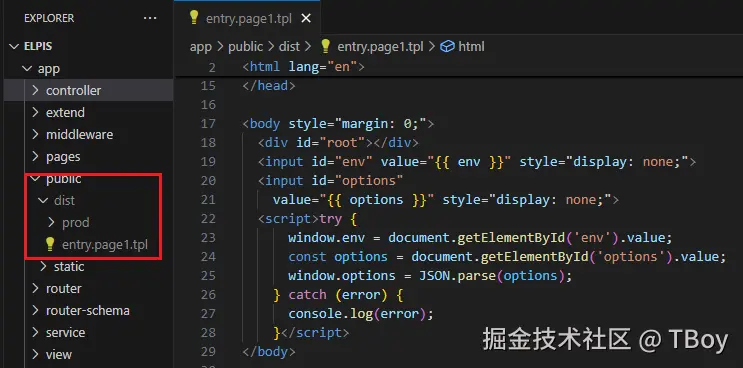Image resolution: width=743 pixels, height=368 pixels.
Task: Click the JSON.parse(options) line
Action: coord(430,275)
